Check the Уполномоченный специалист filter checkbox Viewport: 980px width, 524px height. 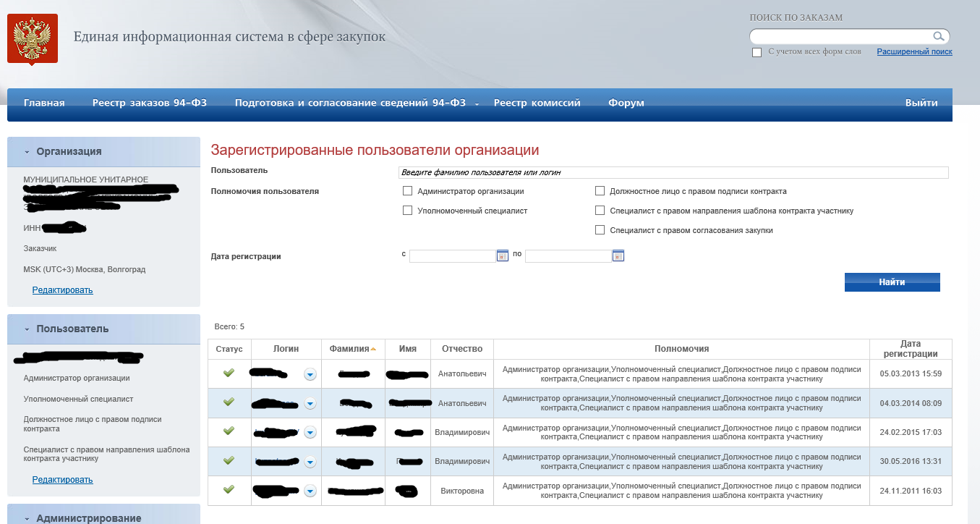click(407, 211)
